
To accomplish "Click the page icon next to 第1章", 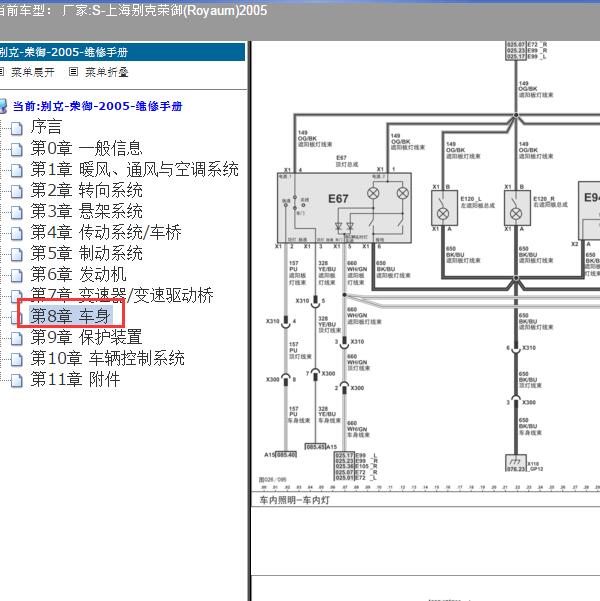I will (16, 171).
